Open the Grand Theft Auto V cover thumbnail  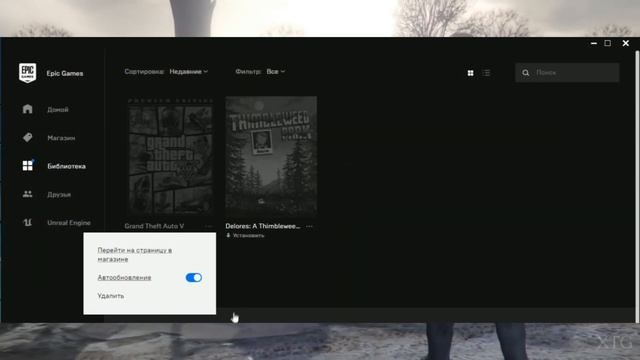coord(170,157)
